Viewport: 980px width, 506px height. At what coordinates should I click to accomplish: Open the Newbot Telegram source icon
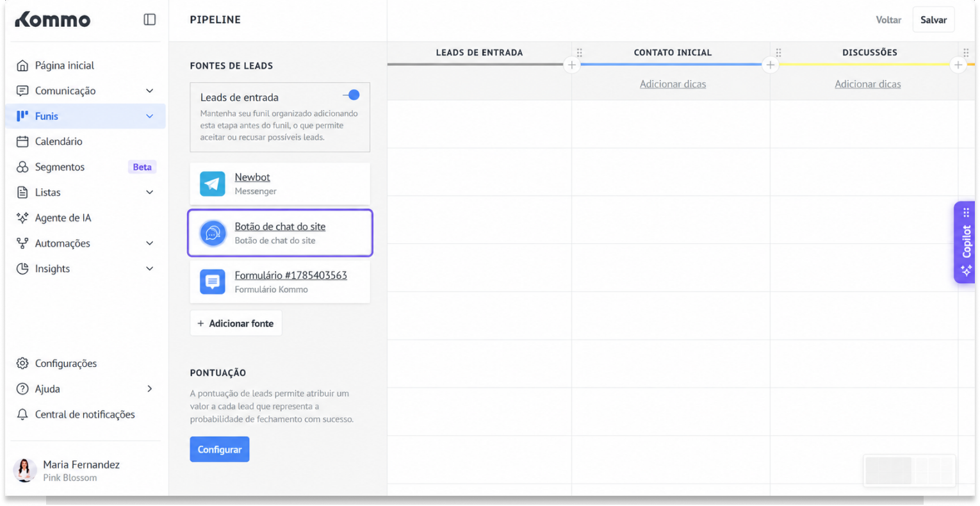(x=212, y=184)
